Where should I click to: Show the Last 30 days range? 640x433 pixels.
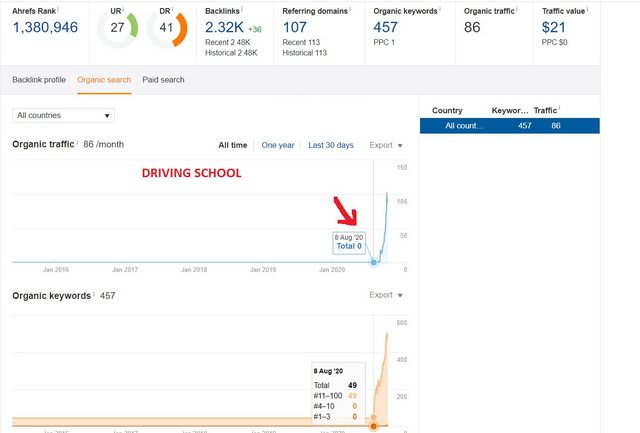pos(331,145)
